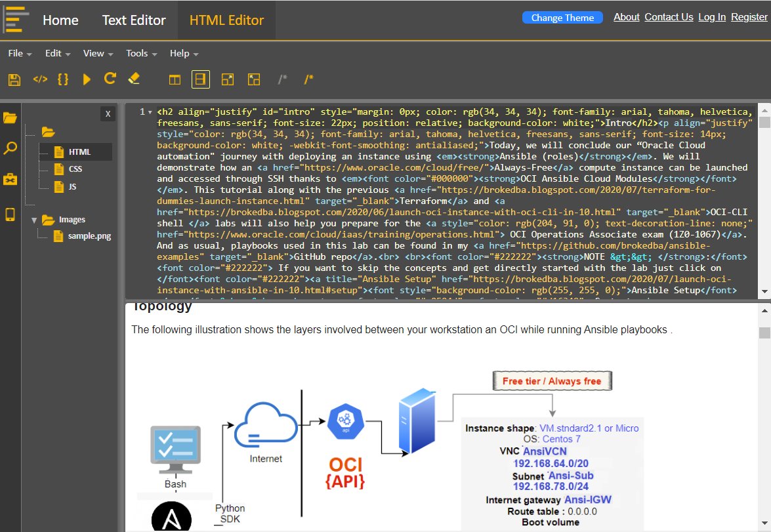The width and height of the screenshot is (771, 532).
Task: Select the JS file in tree
Action: 72,187
